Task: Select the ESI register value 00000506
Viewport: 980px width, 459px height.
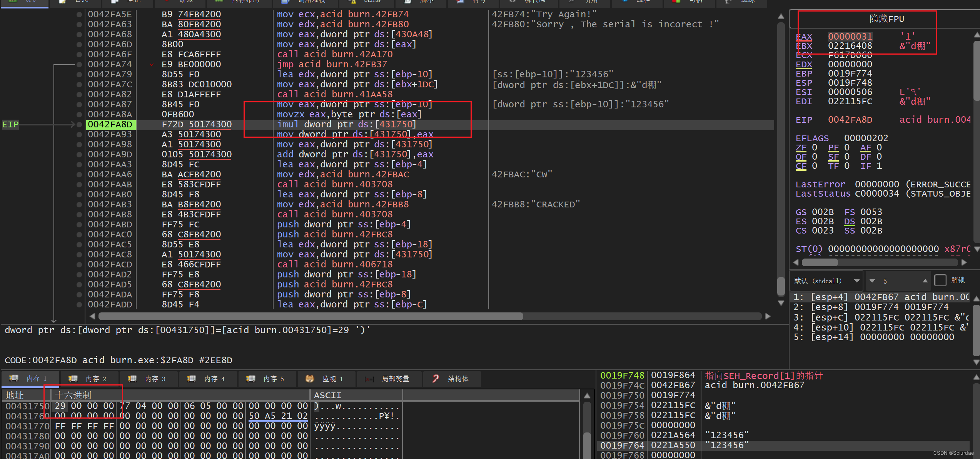Action: click(x=850, y=92)
